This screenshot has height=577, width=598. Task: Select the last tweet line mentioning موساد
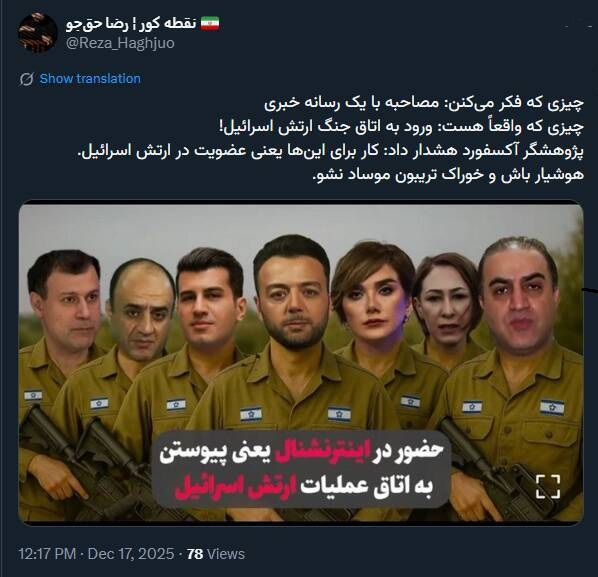(x=448, y=175)
